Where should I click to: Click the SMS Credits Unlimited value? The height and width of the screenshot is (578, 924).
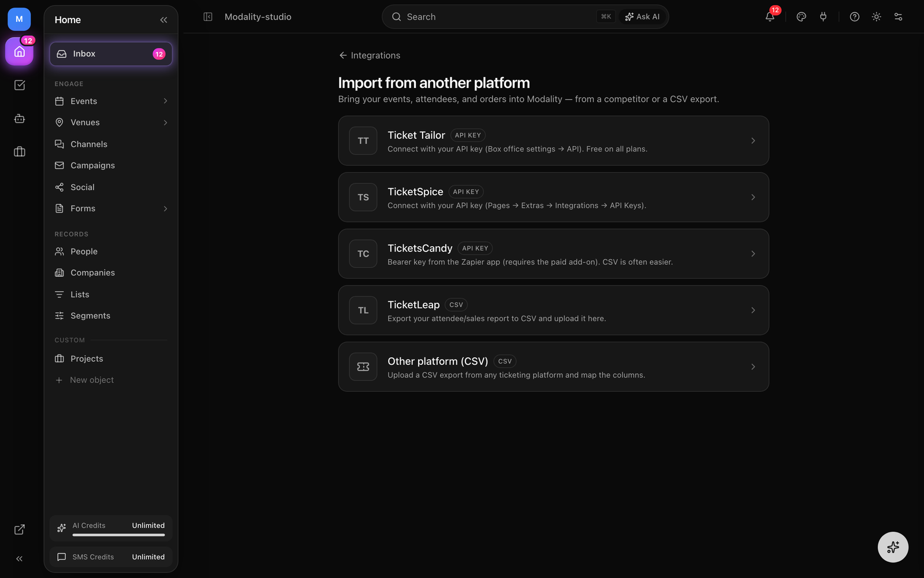point(148,557)
